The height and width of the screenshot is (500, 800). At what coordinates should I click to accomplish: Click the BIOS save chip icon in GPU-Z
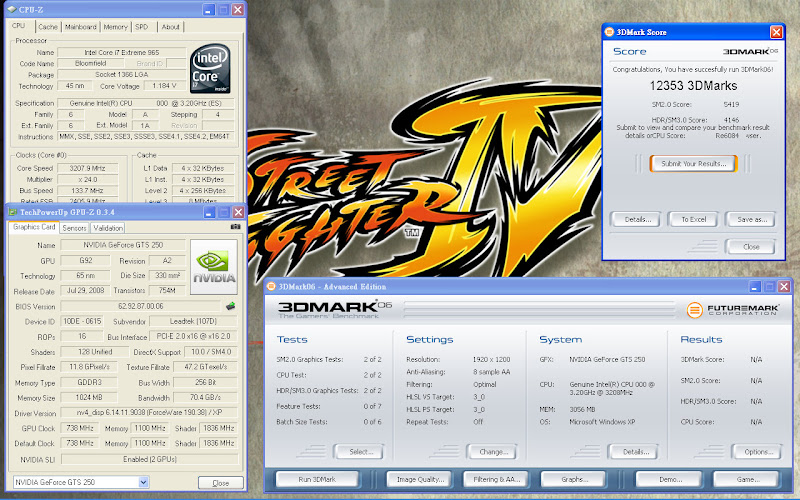231,306
